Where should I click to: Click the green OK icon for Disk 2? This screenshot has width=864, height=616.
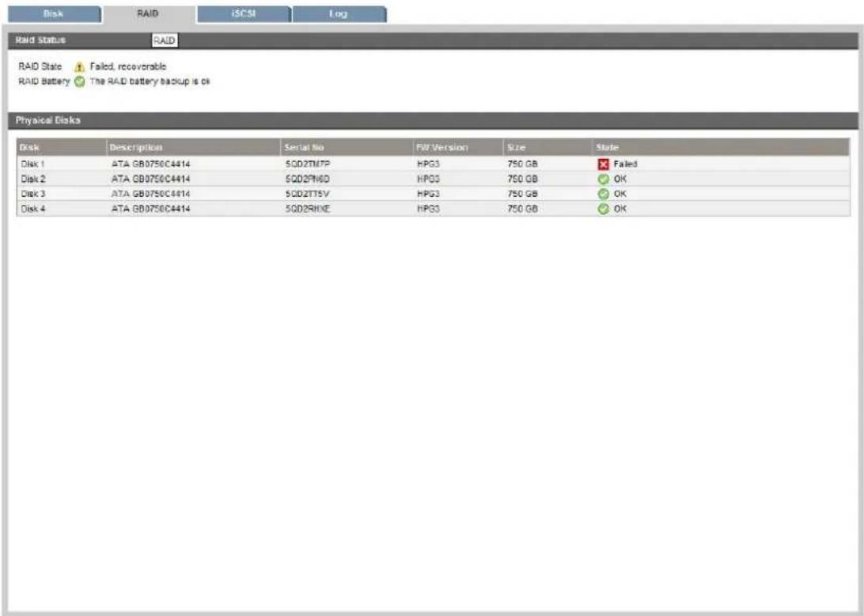click(604, 179)
